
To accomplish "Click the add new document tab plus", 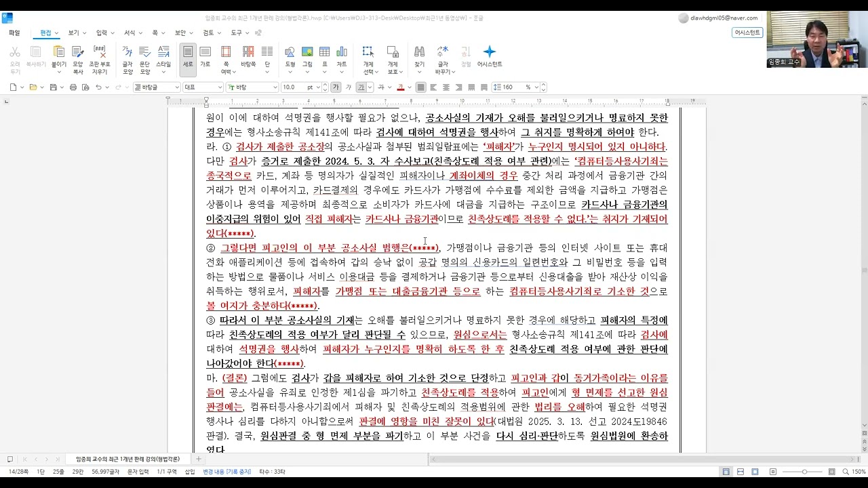I will (x=199, y=459).
